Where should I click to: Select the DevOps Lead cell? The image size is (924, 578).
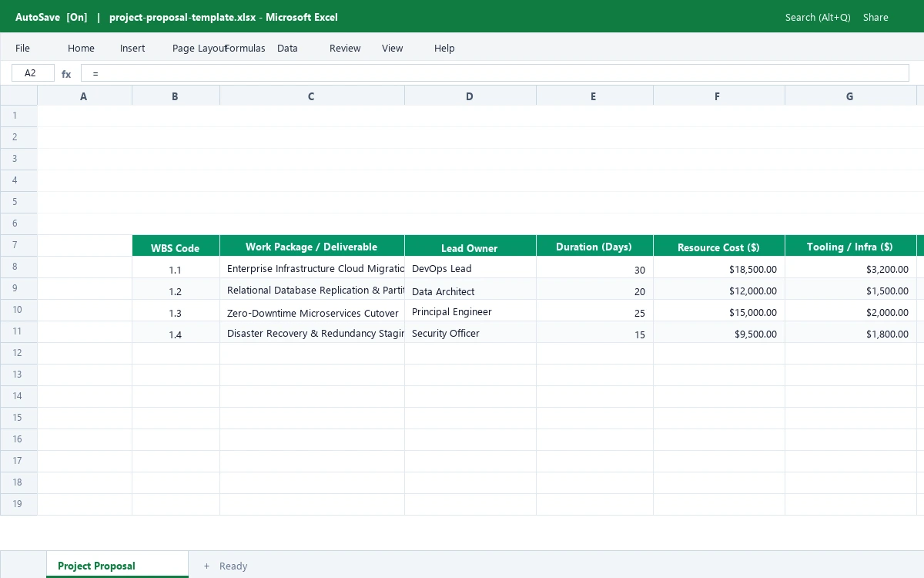click(470, 267)
